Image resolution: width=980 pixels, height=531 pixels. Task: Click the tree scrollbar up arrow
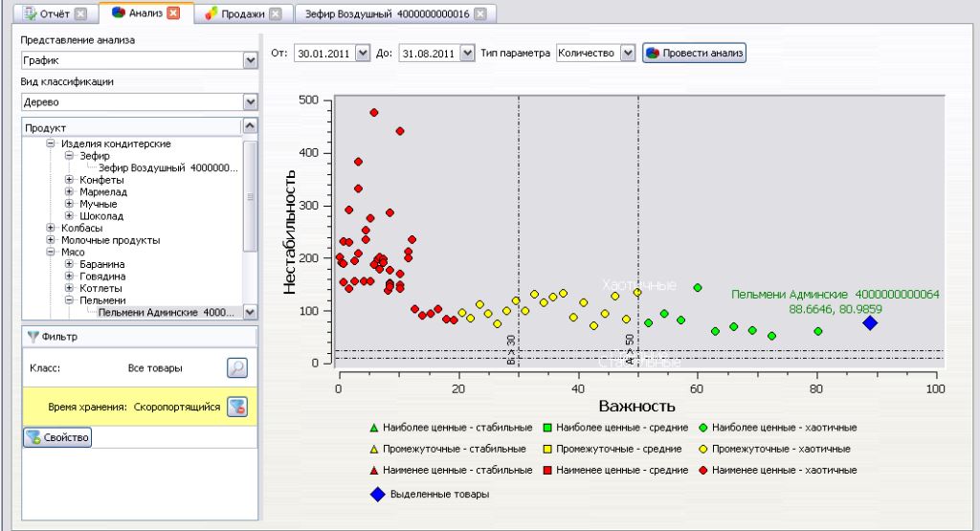250,125
